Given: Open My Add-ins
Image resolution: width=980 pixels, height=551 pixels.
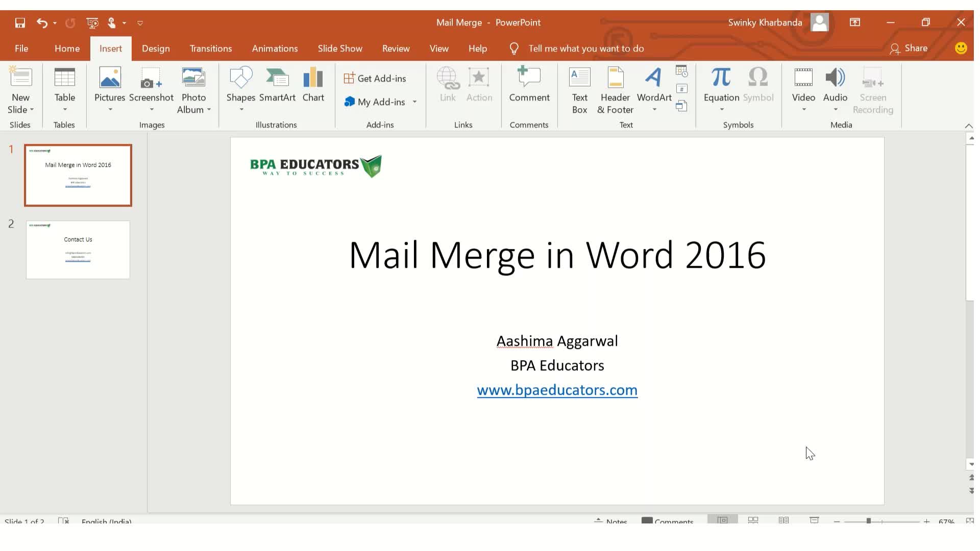Looking at the screenshot, I should [375, 102].
